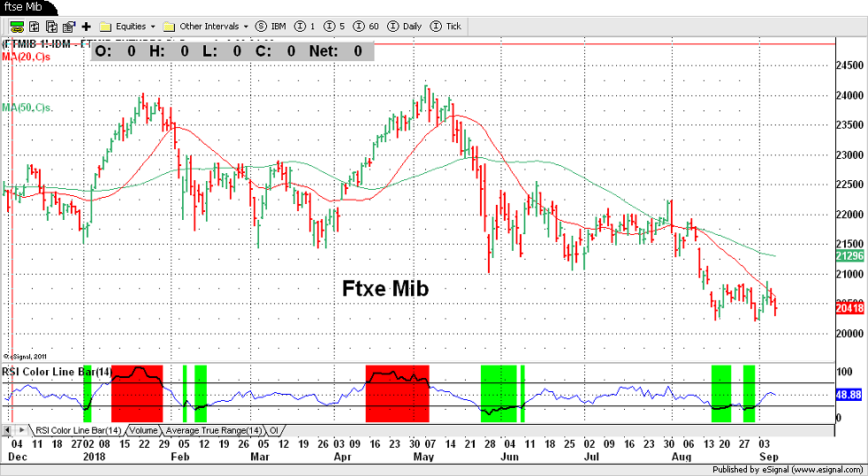
Task: Click the Ftxe Mib chart annotation text
Action: (386, 289)
